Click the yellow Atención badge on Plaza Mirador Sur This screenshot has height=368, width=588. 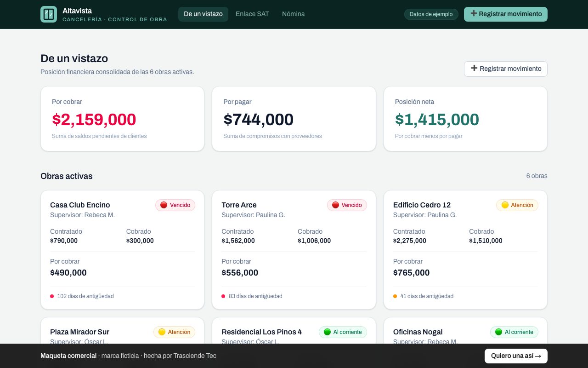[x=174, y=332]
